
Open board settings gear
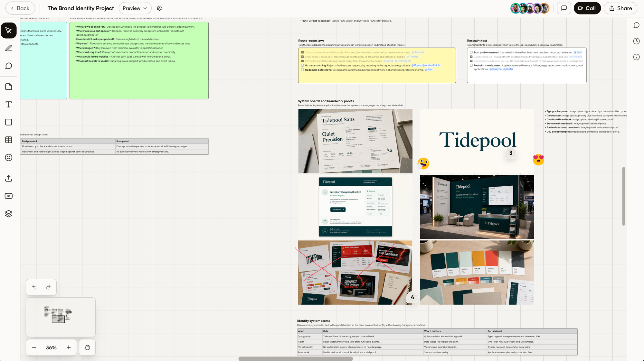(x=159, y=8)
